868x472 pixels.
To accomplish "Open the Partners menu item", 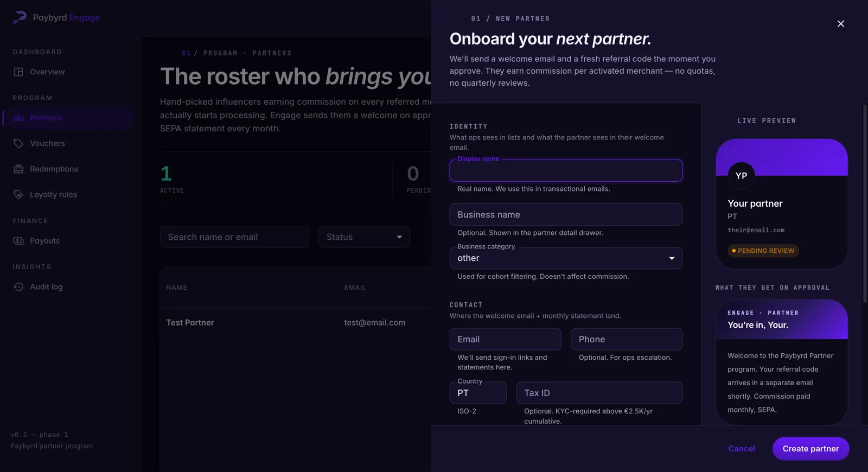I will point(68,118).
